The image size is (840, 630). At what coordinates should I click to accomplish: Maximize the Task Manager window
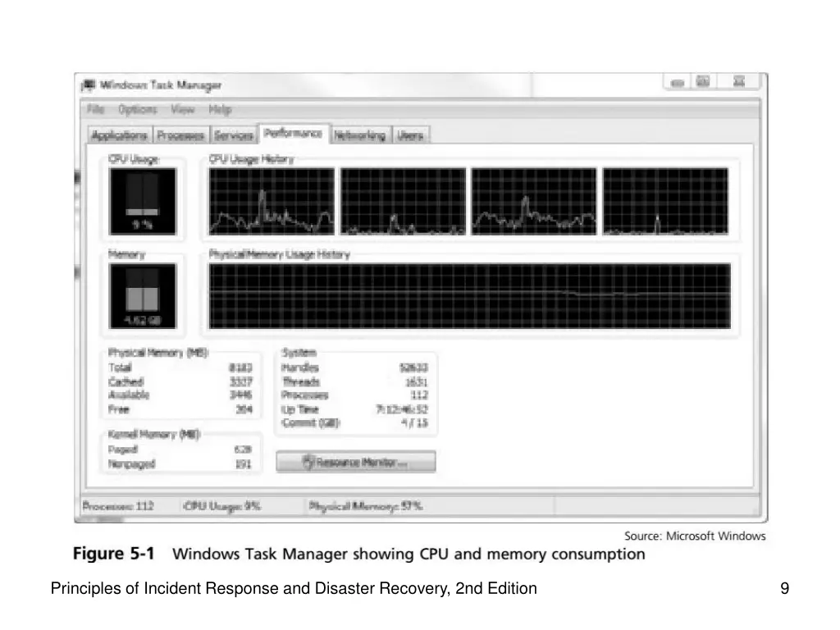(x=702, y=82)
